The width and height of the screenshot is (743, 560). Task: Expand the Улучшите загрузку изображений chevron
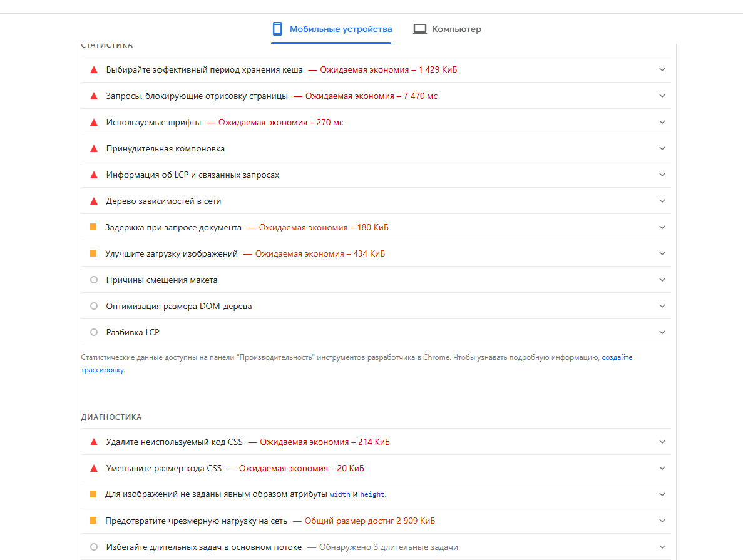coord(662,253)
